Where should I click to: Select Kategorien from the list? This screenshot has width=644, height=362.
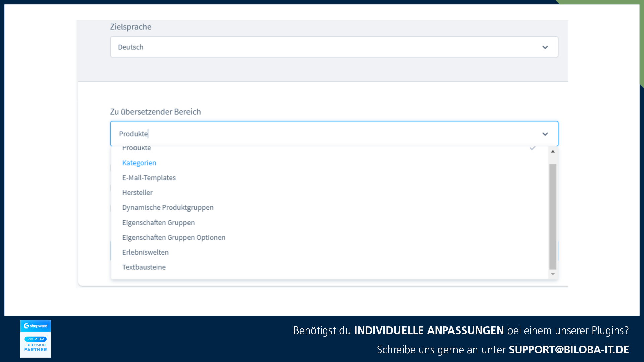coord(139,162)
